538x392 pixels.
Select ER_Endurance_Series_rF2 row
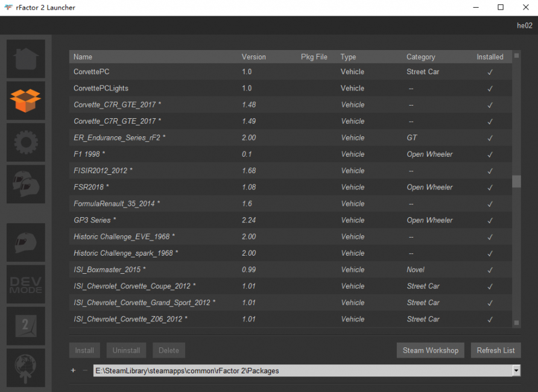[291, 138]
